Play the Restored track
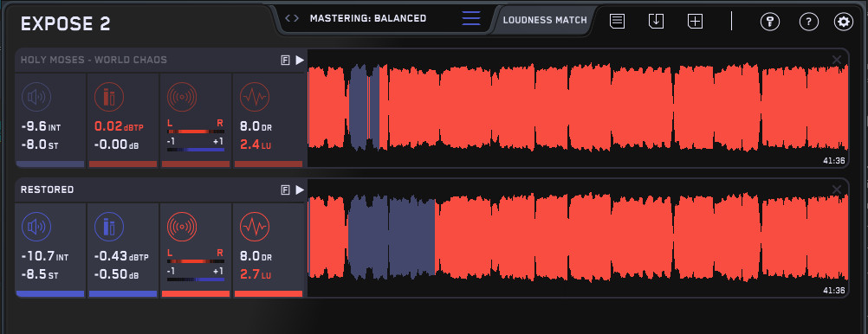This screenshot has height=334, width=868. coord(300,190)
